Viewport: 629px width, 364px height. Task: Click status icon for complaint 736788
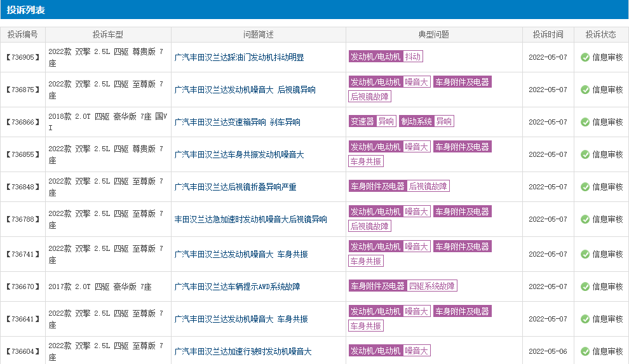585,219
